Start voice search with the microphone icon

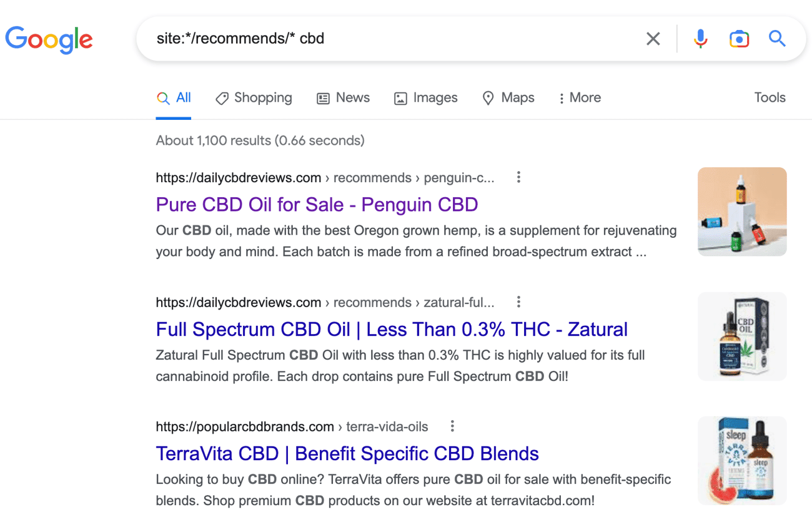coord(701,39)
